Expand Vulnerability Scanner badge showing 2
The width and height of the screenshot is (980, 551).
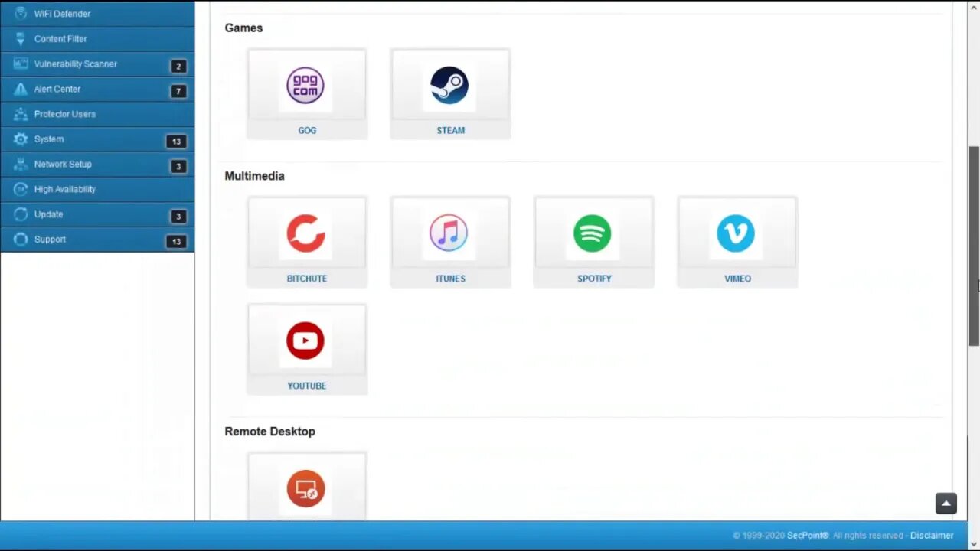[x=178, y=66]
